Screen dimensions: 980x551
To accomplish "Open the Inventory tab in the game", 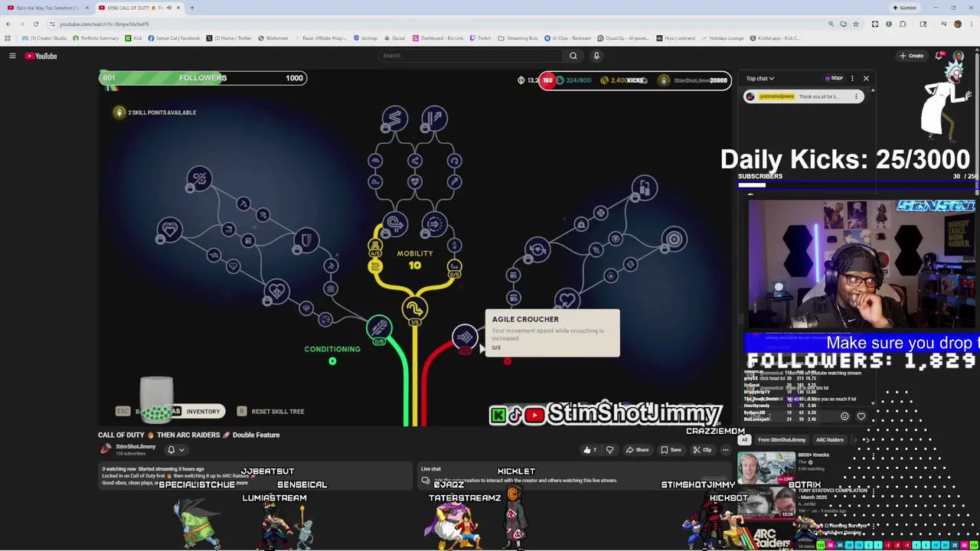I will (198, 412).
